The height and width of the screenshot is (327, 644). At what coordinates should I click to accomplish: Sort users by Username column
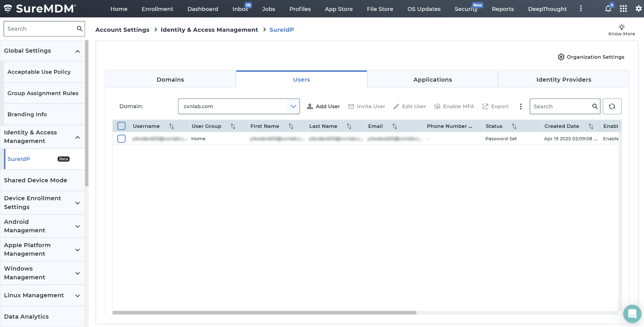(x=171, y=126)
